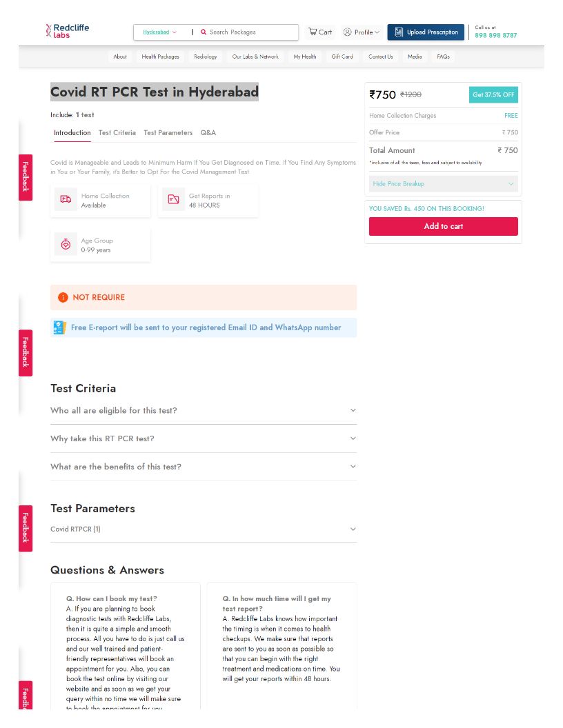The image size is (563, 728).
Task: Open the top Feedback side tab
Action: (x=26, y=177)
